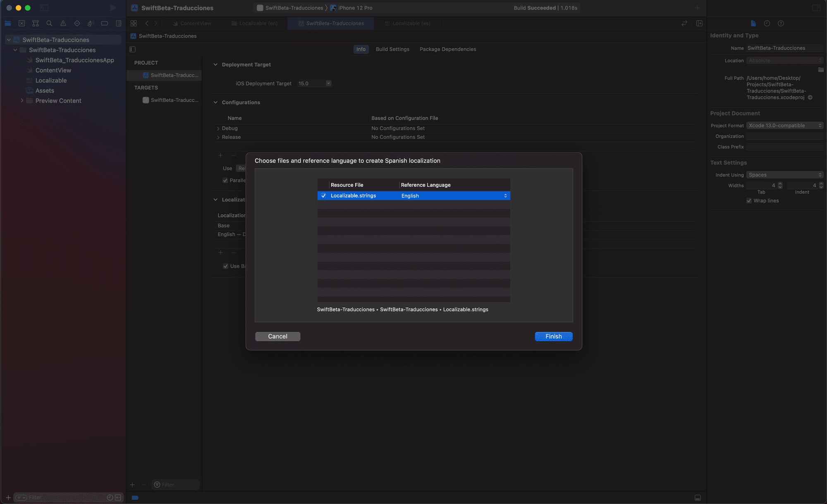
Task: Collapse the Deployment Target section
Action: coord(215,64)
